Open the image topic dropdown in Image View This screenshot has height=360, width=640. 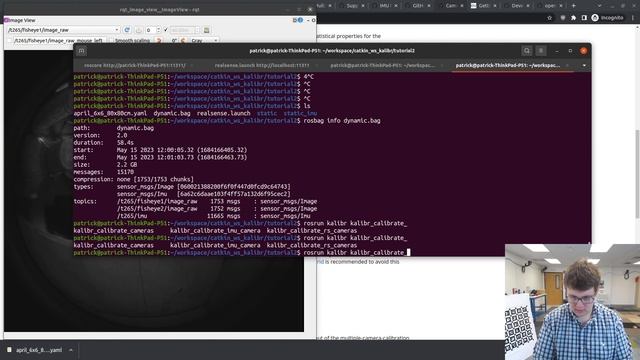point(63,30)
